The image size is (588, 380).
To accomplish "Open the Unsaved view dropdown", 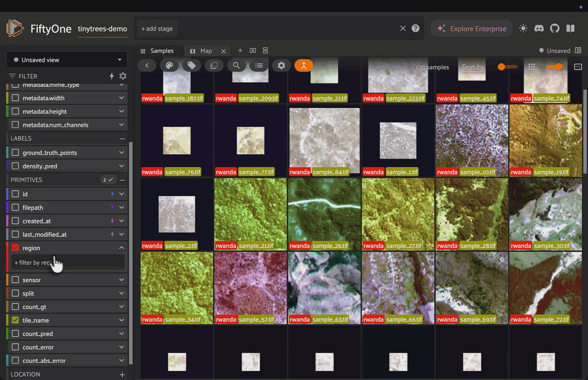I will [x=67, y=60].
